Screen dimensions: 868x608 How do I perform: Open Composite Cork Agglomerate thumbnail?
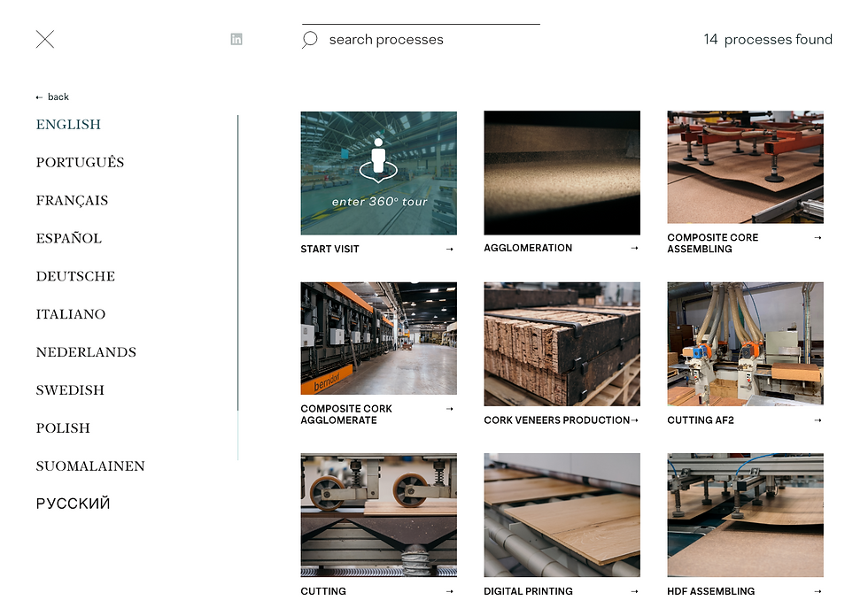[x=379, y=338]
